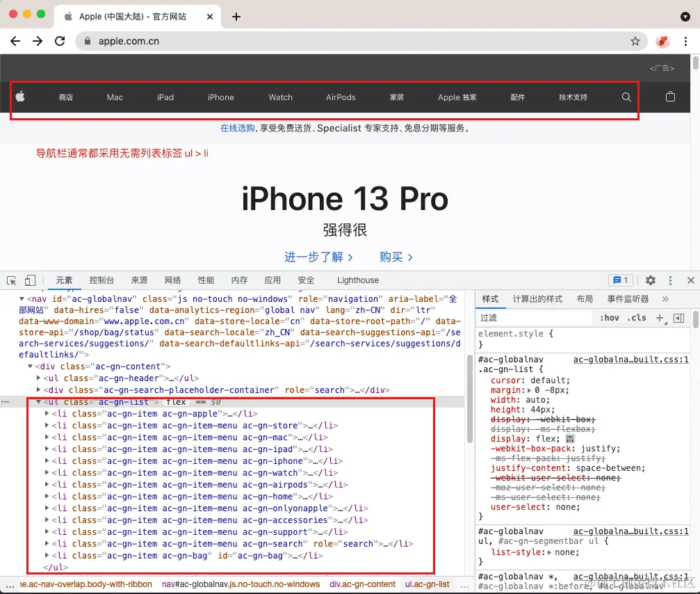Image resolution: width=700 pixels, height=594 pixels.
Task: Expand the ac-gn-apple li node
Action: [x=47, y=414]
